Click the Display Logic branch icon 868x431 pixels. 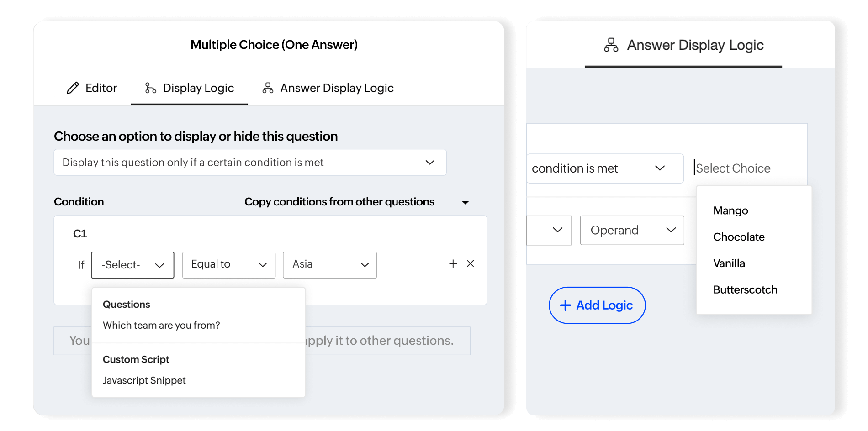click(x=150, y=88)
